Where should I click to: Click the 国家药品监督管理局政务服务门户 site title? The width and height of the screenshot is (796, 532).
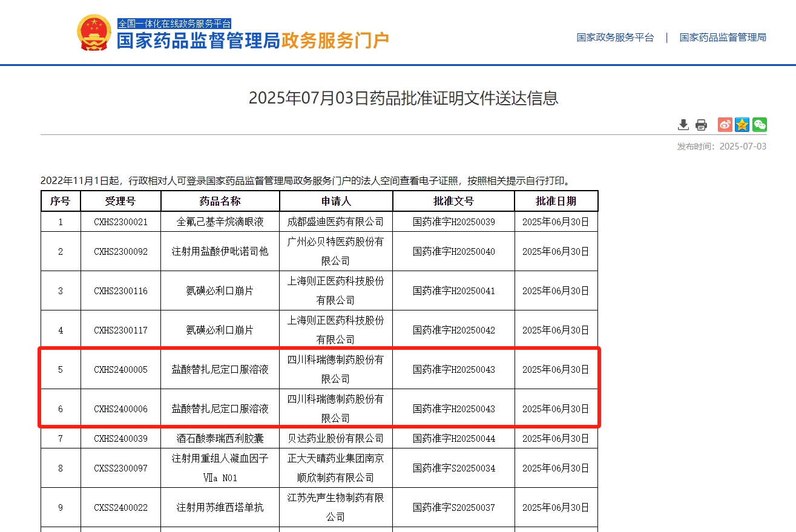point(252,41)
